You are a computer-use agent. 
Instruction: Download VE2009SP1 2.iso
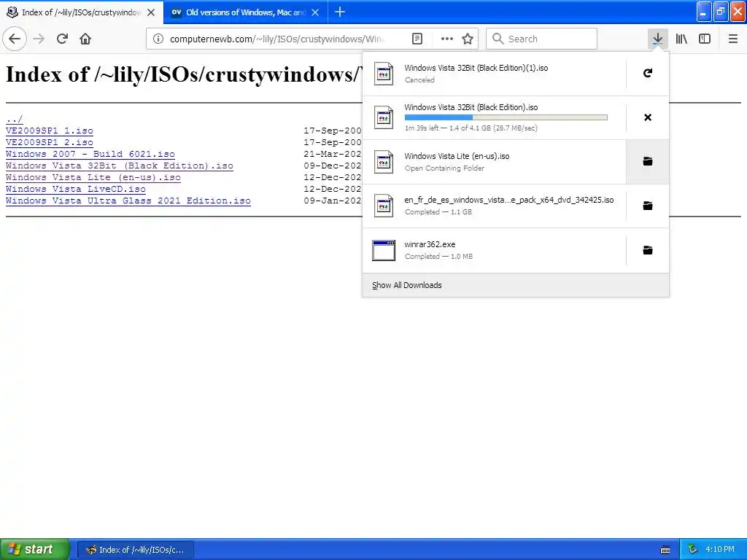click(x=50, y=142)
